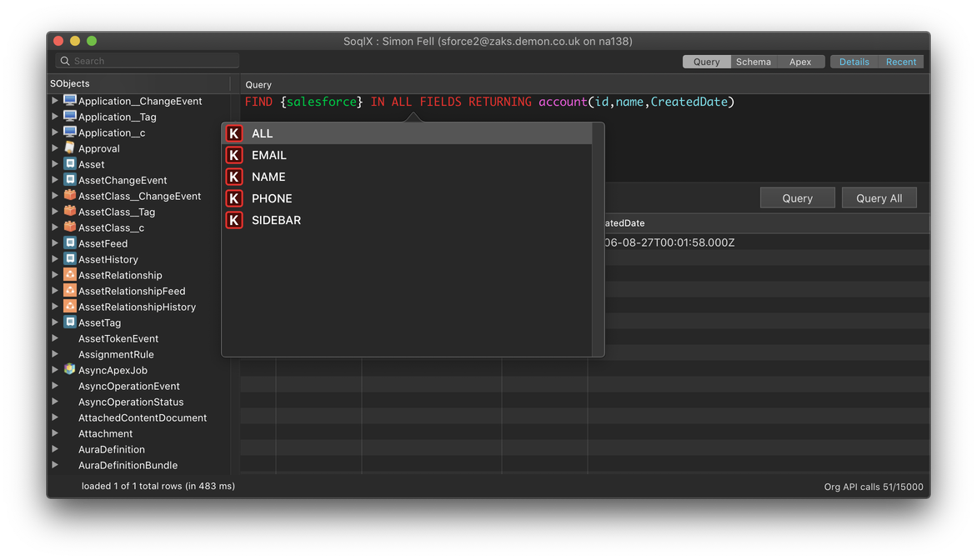
Task: Click the Application__c monitor icon
Action: [70, 132]
